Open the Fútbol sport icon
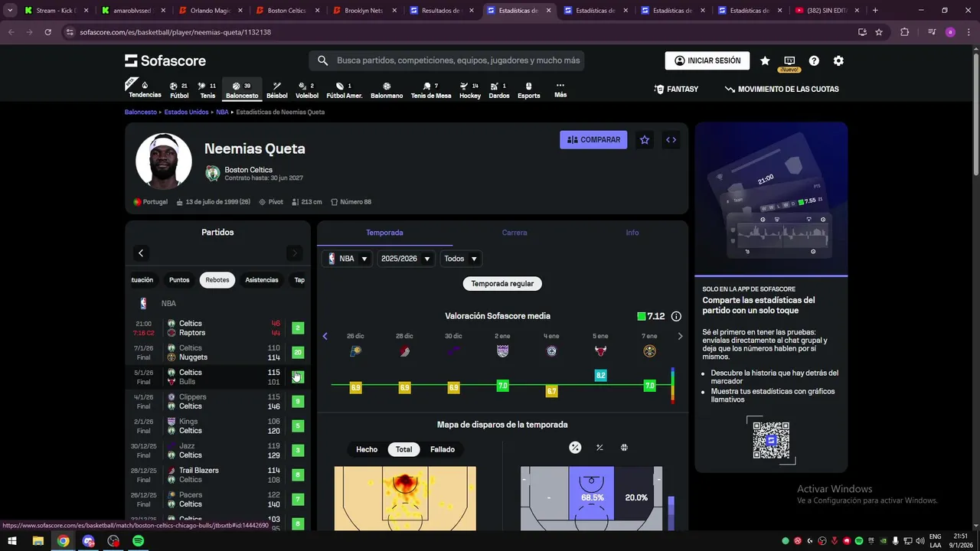The height and width of the screenshot is (551, 980). click(x=179, y=90)
